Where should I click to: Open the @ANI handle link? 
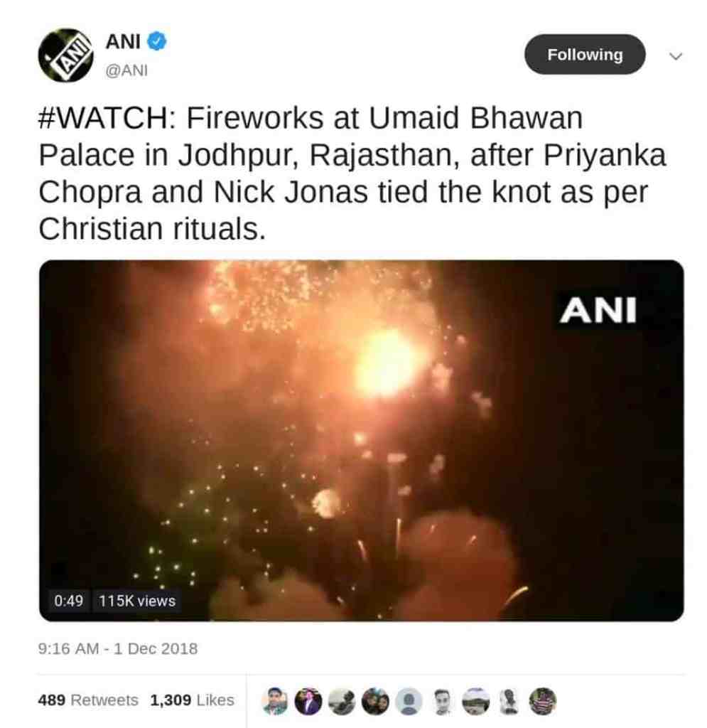pyautogui.click(x=126, y=70)
